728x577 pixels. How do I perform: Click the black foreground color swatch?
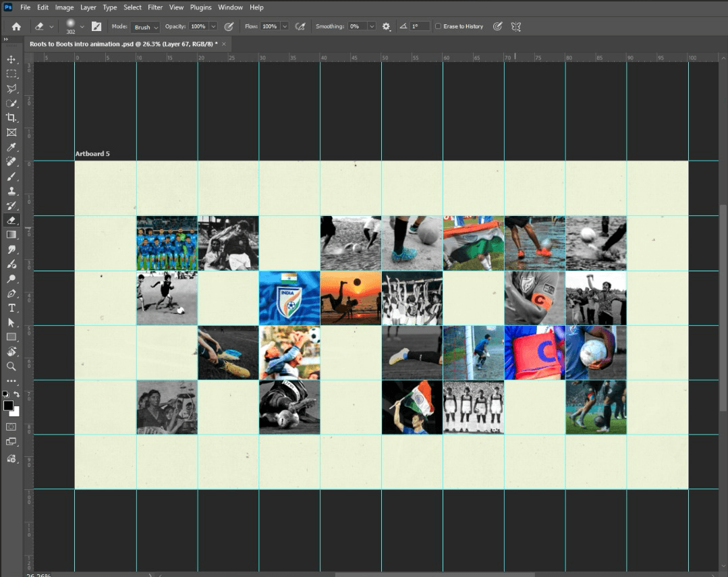[8, 405]
